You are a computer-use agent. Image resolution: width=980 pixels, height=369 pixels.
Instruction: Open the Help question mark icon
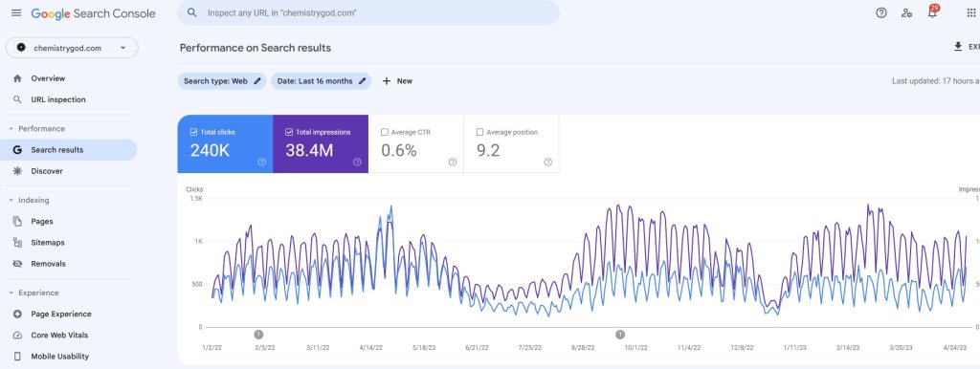(x=881, y=12)
